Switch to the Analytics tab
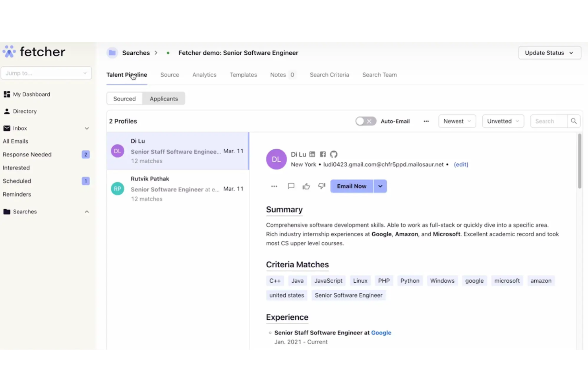The height and width of the screenshot is (392, 588). click(204, 75)
